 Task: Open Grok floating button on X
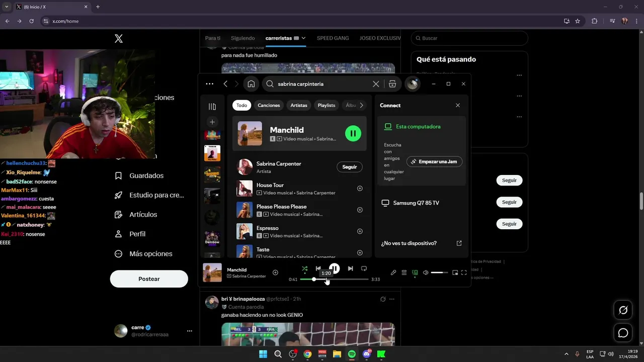(x=623, y=310)
